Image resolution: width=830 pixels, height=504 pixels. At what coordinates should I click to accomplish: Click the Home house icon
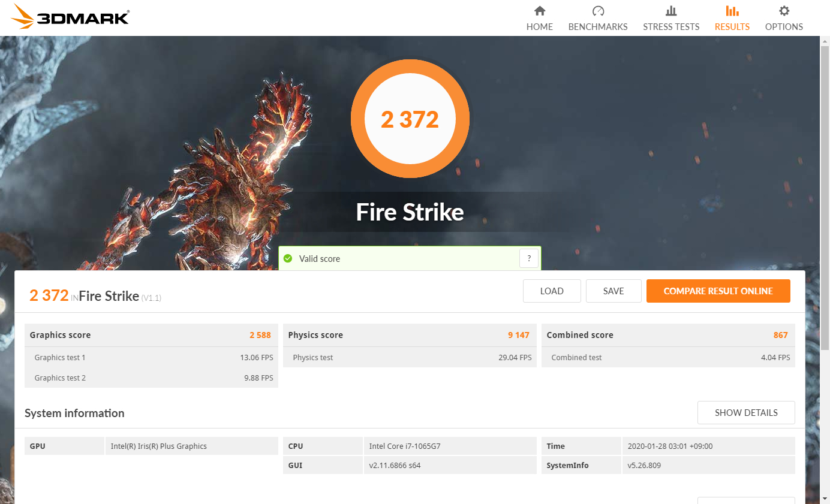(x=540, y=11)
